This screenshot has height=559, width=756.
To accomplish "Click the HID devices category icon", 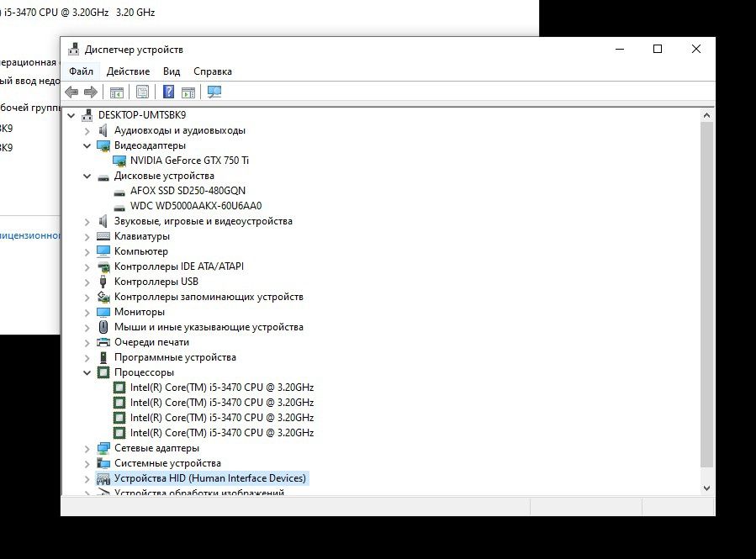I will (x=103, y=478).
